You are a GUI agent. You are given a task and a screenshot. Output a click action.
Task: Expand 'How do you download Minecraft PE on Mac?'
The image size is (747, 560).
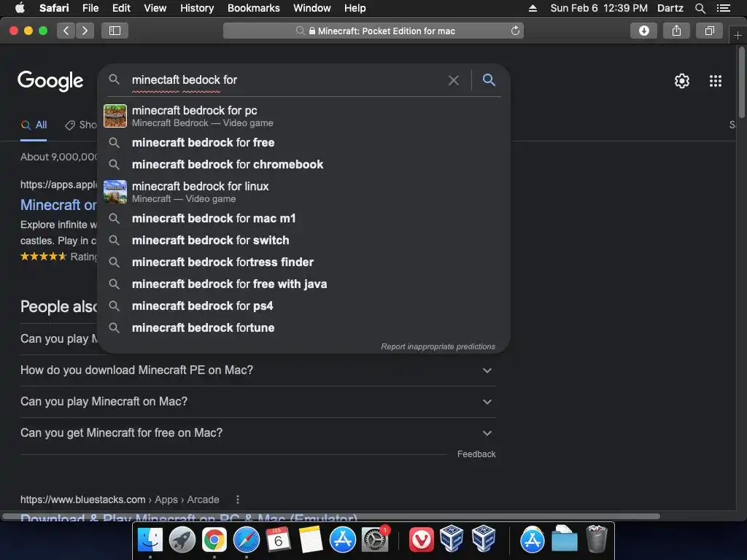coord(258,370)
